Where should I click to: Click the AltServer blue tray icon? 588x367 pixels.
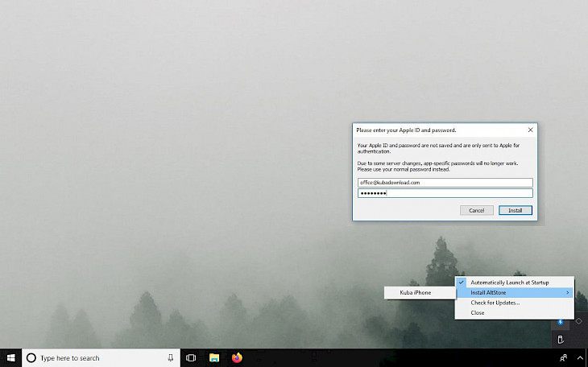pos(561,322)
